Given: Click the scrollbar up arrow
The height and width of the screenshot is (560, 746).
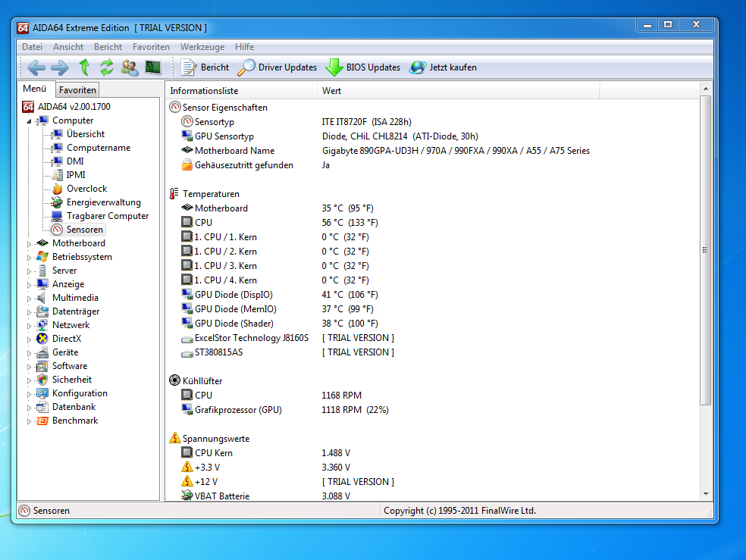Looking at the screenshot, I should [x=706, y=89].
